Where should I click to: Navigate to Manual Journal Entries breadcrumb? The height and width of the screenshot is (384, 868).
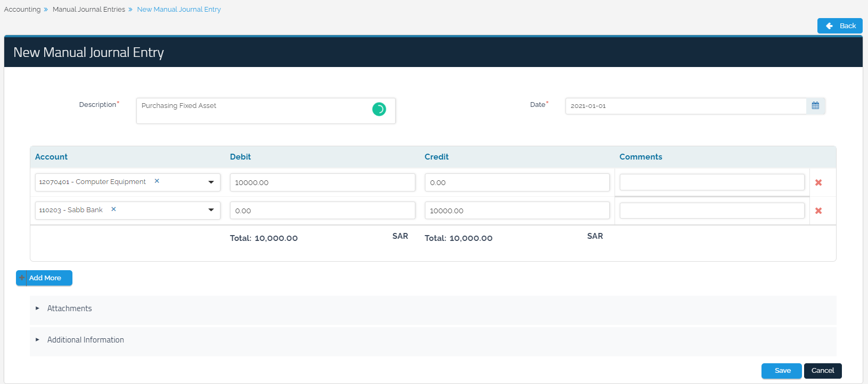(89, 10)
